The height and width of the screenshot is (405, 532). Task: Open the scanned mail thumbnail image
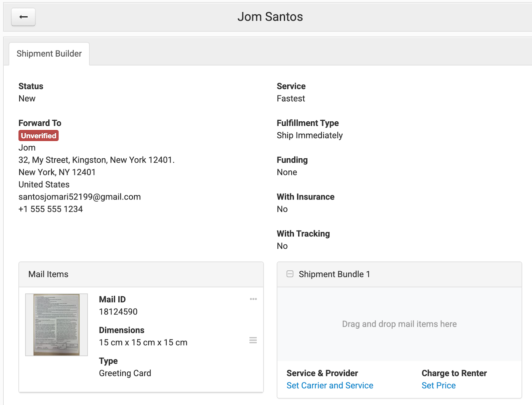pyautogui.click(x=57, y=325)
